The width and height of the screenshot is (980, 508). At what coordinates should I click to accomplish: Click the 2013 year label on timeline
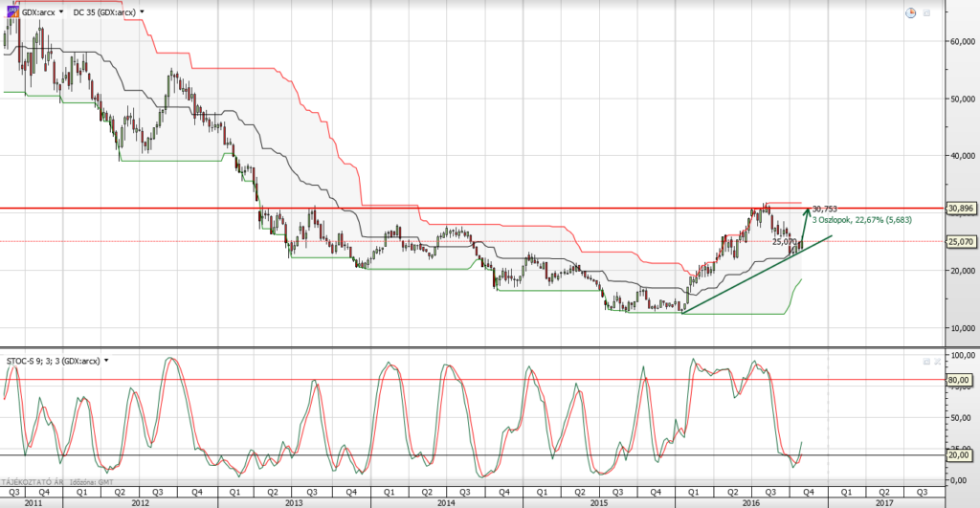(294, 501)
